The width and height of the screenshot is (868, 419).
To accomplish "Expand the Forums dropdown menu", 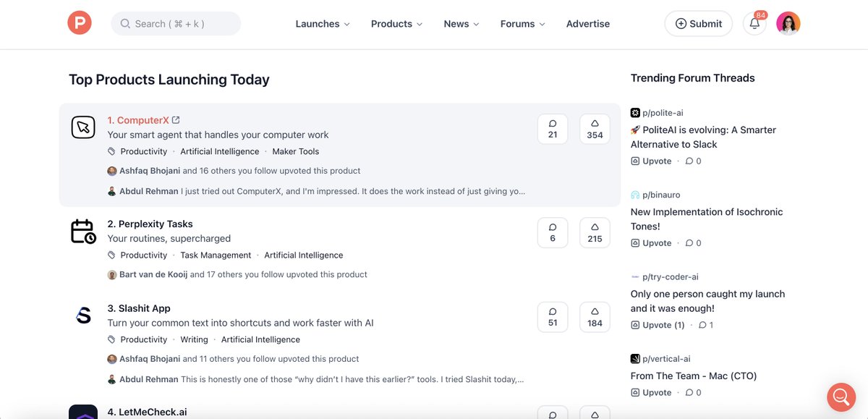I will point(523,24).
